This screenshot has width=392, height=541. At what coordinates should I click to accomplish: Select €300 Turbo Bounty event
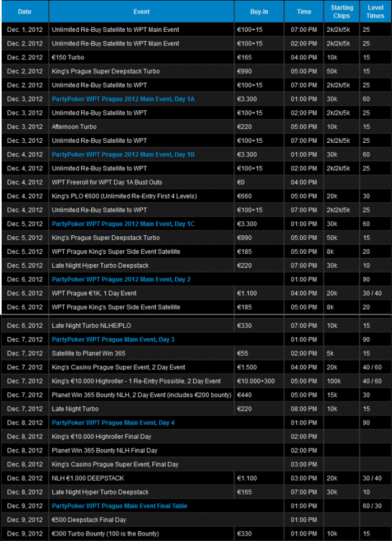106,534
